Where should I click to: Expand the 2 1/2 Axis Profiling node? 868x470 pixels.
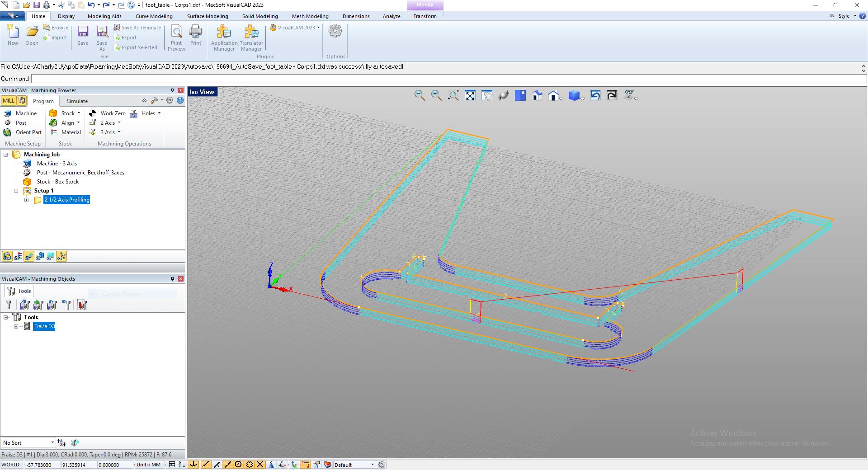click(x=26, y=200)
